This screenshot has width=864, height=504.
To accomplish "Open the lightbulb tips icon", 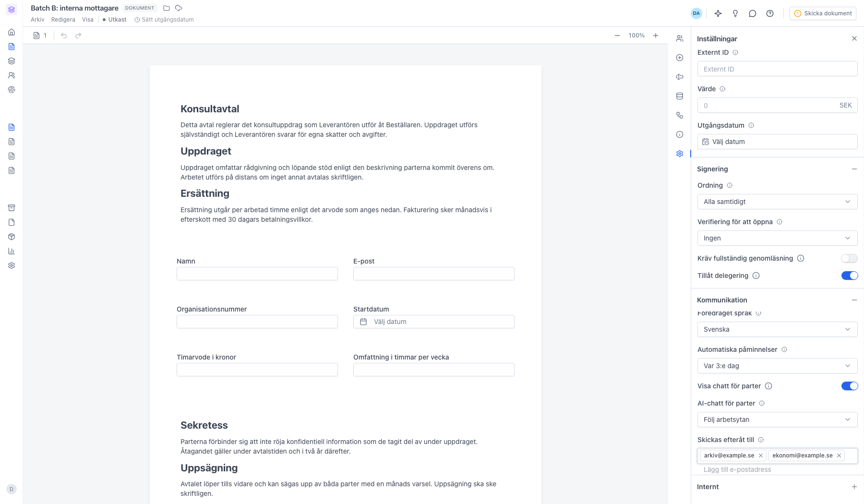I will pyautogui.click(x=735, y=13).
